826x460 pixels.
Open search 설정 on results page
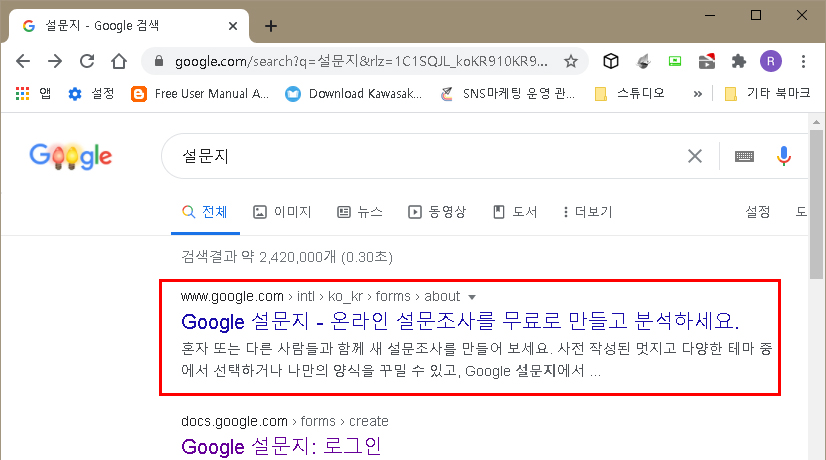(x=758, y=212)
